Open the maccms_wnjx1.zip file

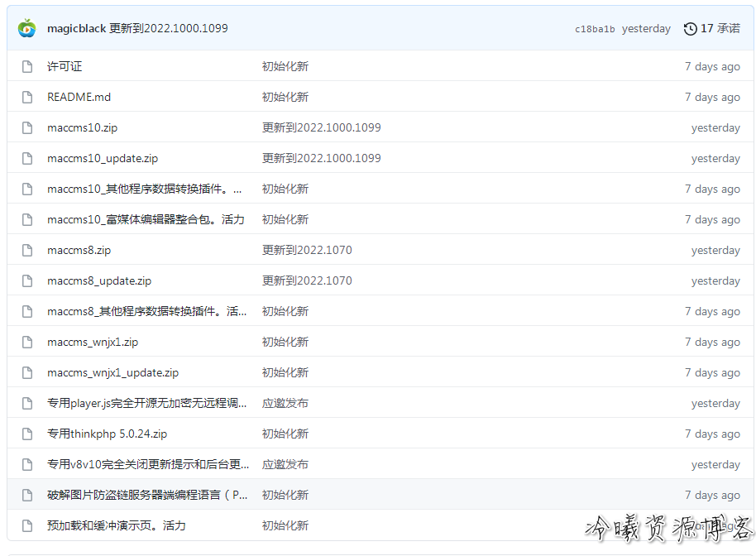click(93, 342)
